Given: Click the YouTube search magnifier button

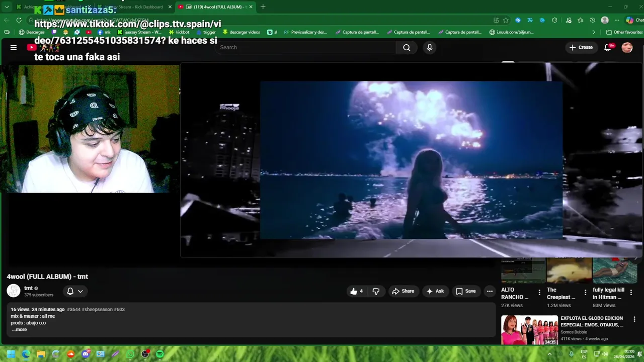Looking at the screenshot, I should (407, 47).
